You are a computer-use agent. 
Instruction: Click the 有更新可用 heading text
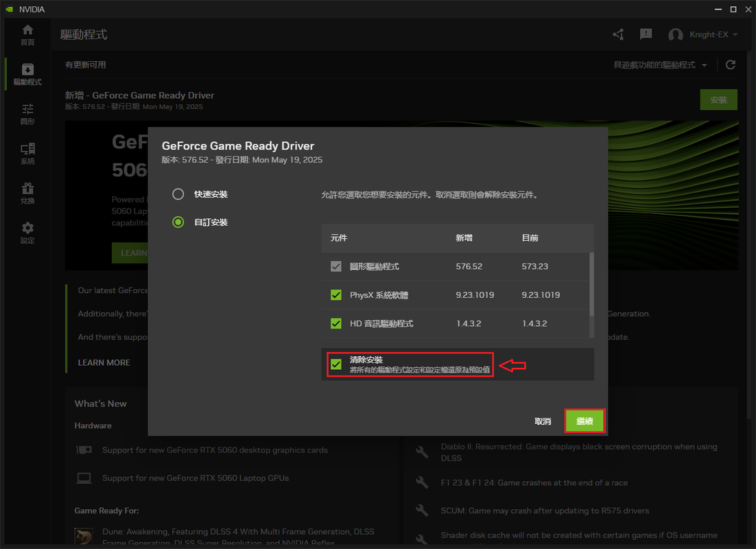pos(85,65)
